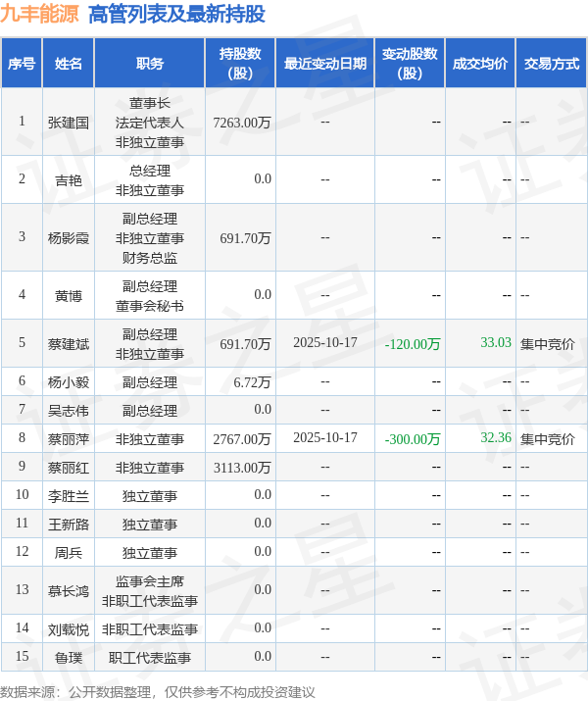Click 杨影霞's holding 691.70万
Image resolution: width=588 pixels, height=701 pixels.
245,238
